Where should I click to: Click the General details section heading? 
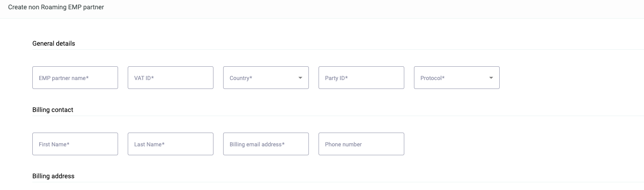[54, 44]
